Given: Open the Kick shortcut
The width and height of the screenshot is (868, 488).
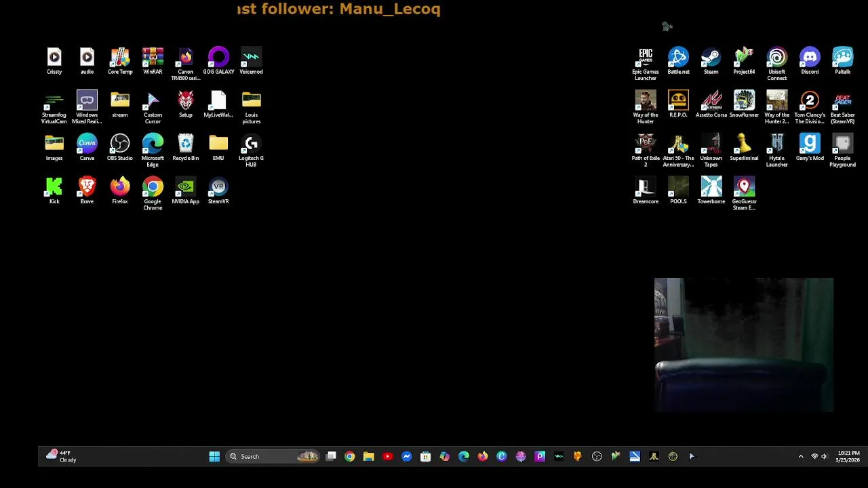Looking at the screenshot, I should (x=54, y=191).
